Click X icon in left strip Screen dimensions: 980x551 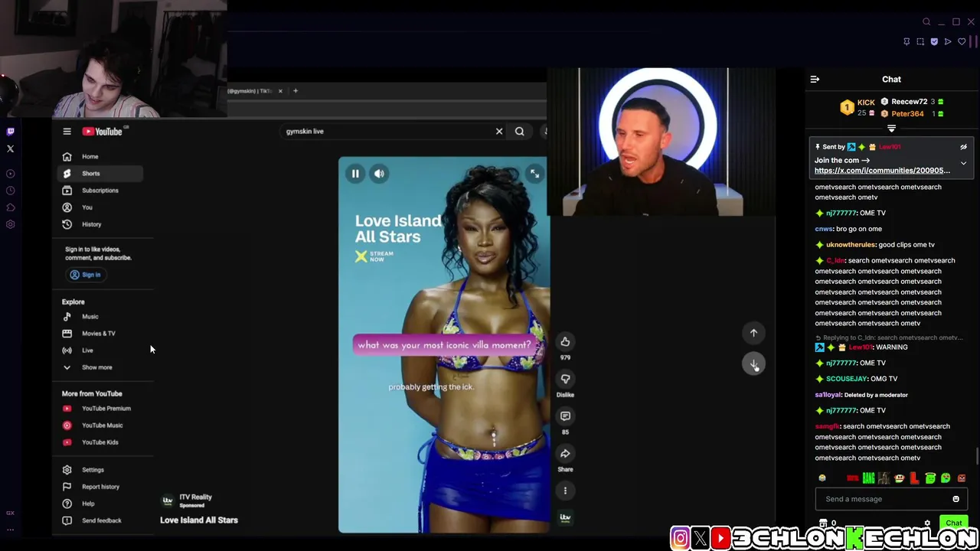pyautogui.click(x=11, y=148)
